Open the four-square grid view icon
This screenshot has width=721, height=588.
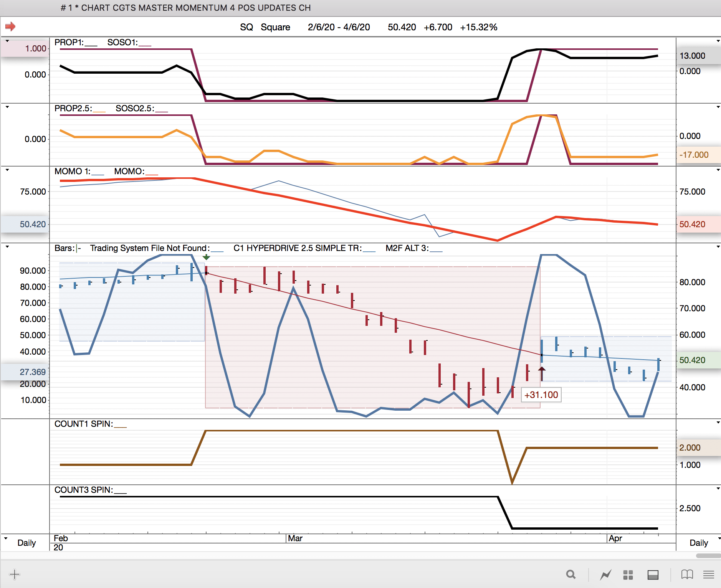coord(628,575)
